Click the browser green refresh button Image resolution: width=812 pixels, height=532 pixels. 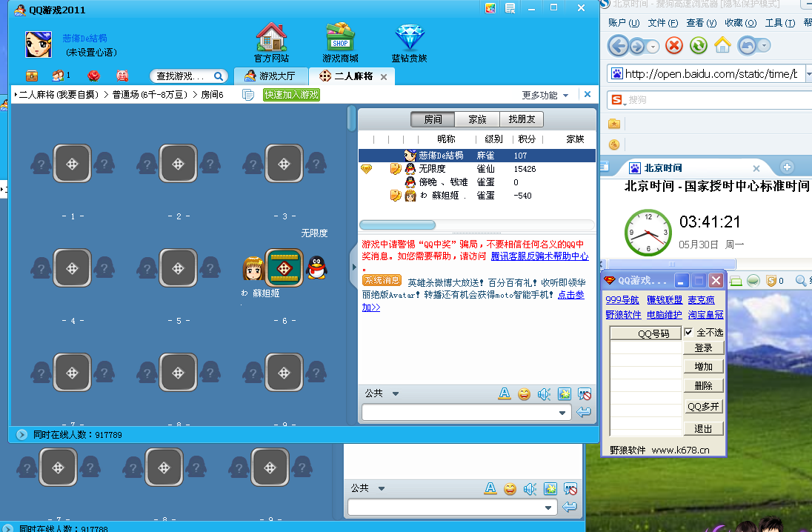(698, 46)
